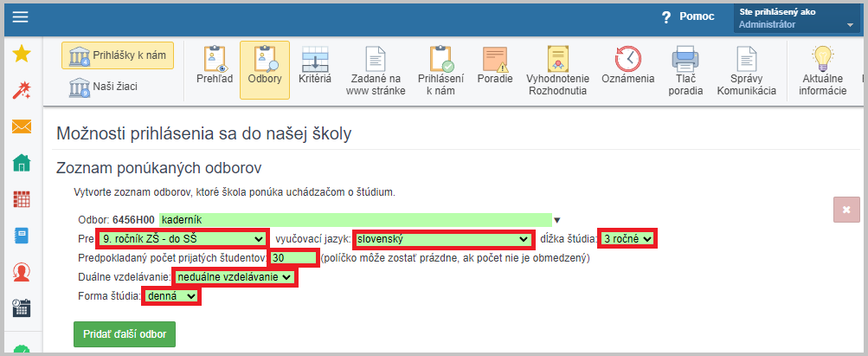Open the envelope messages sidebar icon

click(22, 126)
